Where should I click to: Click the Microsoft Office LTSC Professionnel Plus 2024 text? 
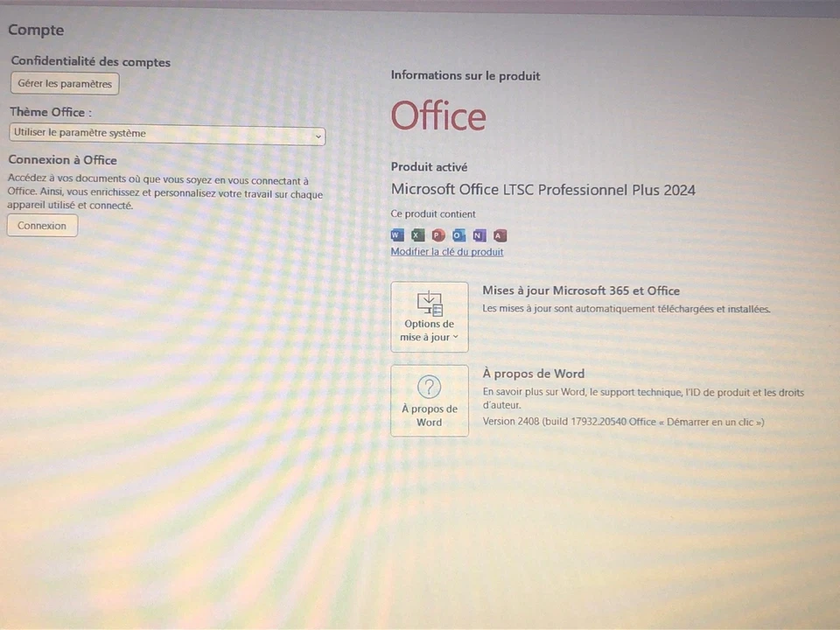(x=542, y=190)
